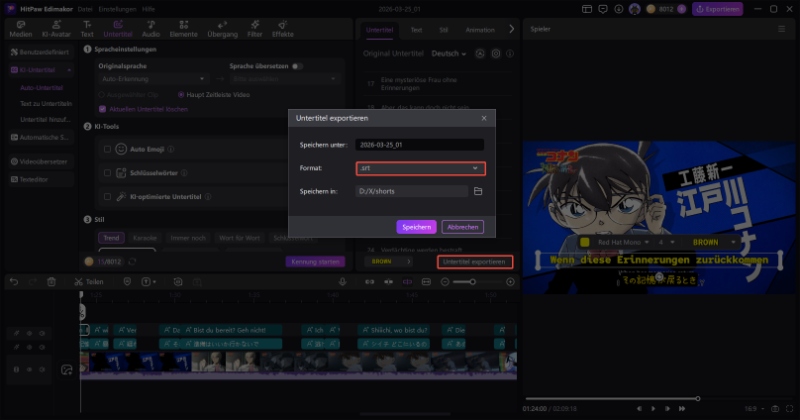This screenshot has width=800, height=420.
Task: Open the Audio tool
Action: pos(151,29)
